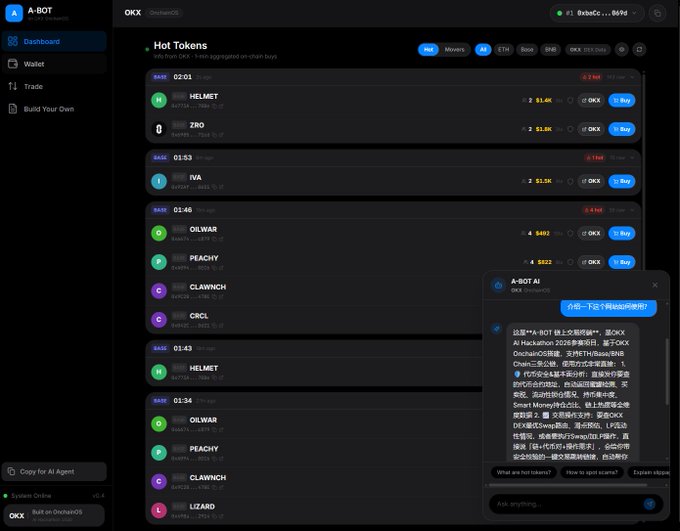
Task: Click the ZRO token logo icon
Action: click(158, 129)
